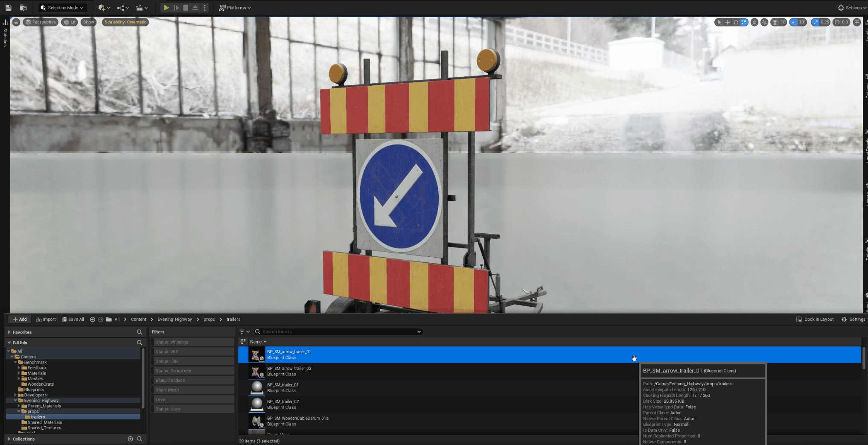The image size is (868, 445).
Task: Click the add collection plus icon
Action: pos(130,439)
